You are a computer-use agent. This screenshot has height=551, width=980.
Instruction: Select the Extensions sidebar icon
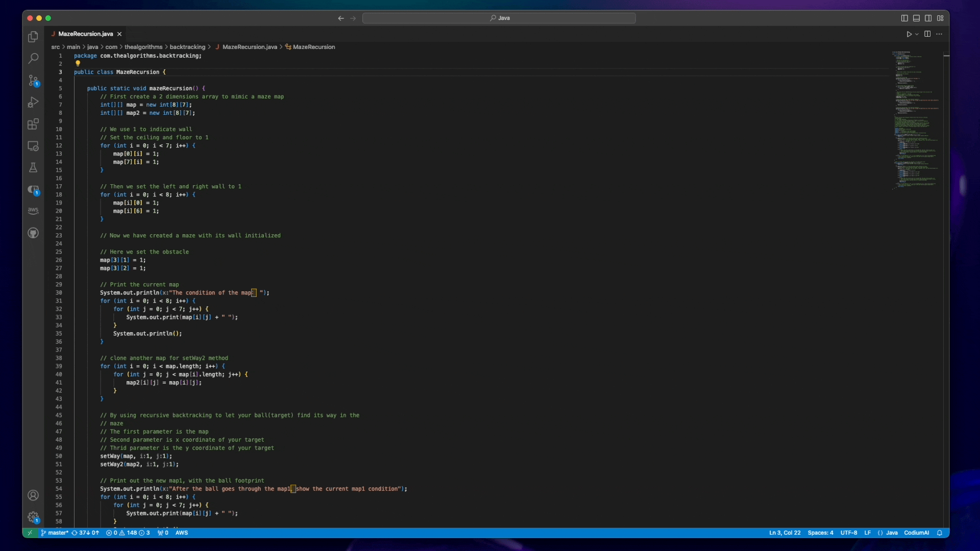33,124
